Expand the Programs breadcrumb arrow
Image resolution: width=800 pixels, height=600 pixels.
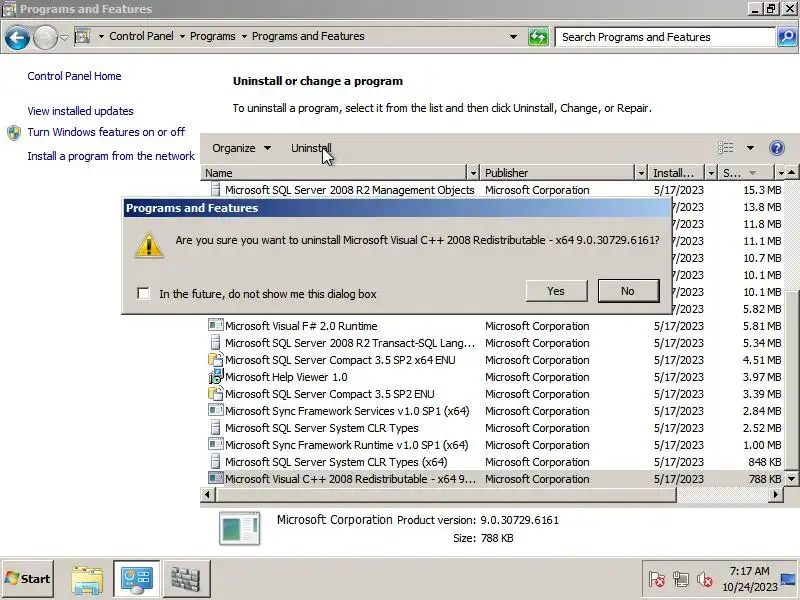click(x=244, y=36)
